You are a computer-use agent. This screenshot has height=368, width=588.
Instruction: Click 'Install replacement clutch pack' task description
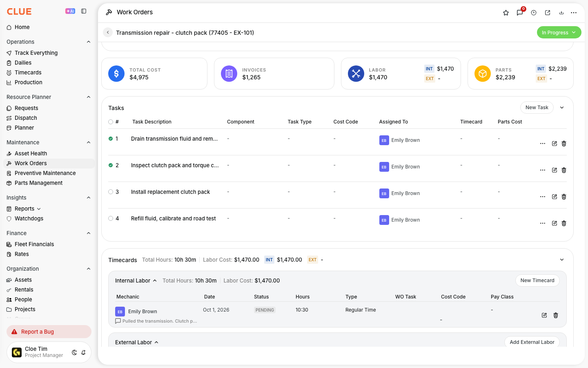click(170, 192)
